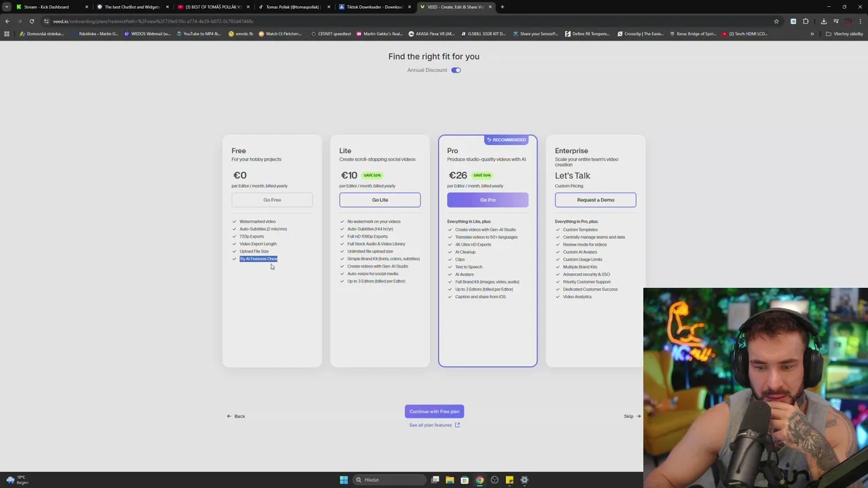Reload the page
Image resolution: width=868 pixels, height=488 pixels.
[31, 21]
